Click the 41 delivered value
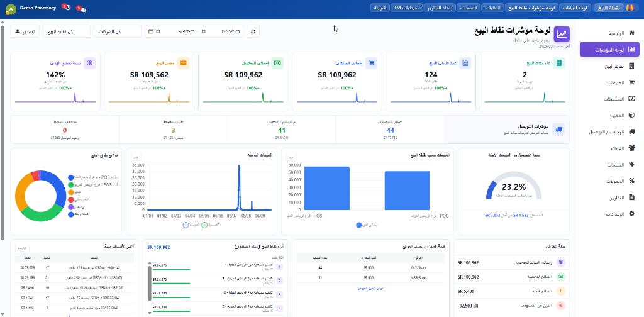Image resolution: width=644 pixels, height=317 pixels. [281, 131]
